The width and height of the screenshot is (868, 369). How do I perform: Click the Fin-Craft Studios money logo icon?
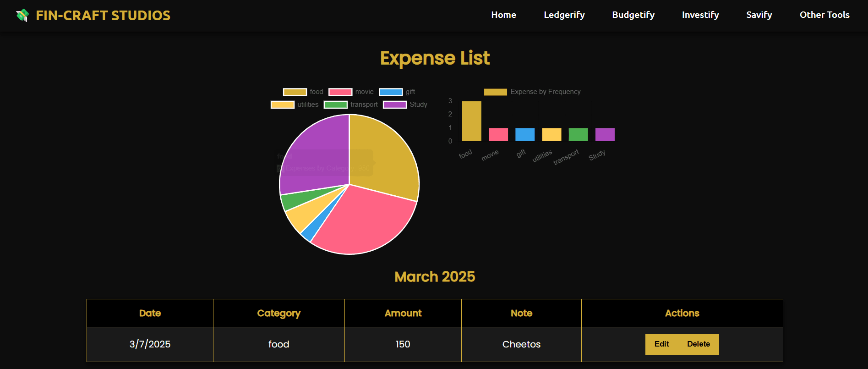point(22,16)
